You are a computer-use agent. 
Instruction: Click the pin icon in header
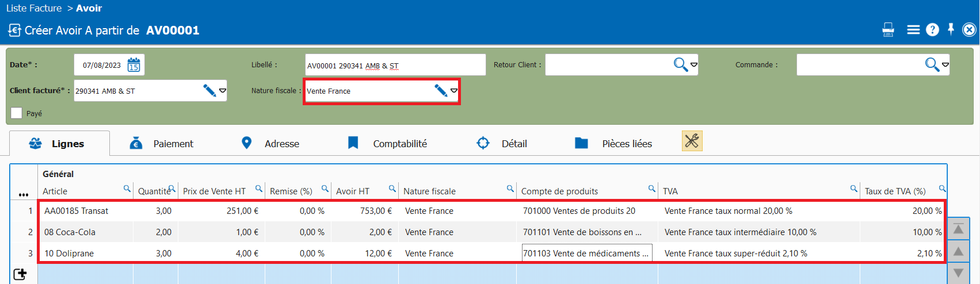pyautogui.click(x=951, y=29)
